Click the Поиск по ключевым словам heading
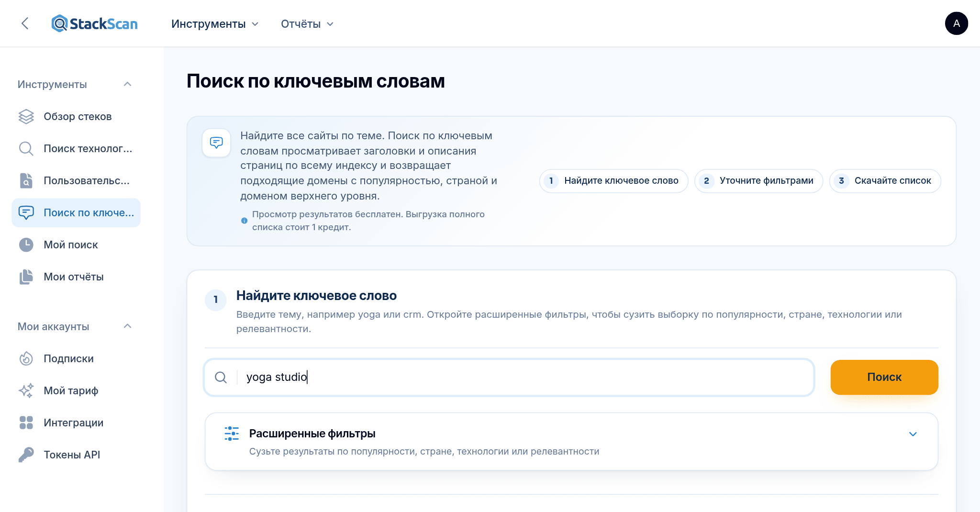The image size is (980, 512). coord(315,81)
